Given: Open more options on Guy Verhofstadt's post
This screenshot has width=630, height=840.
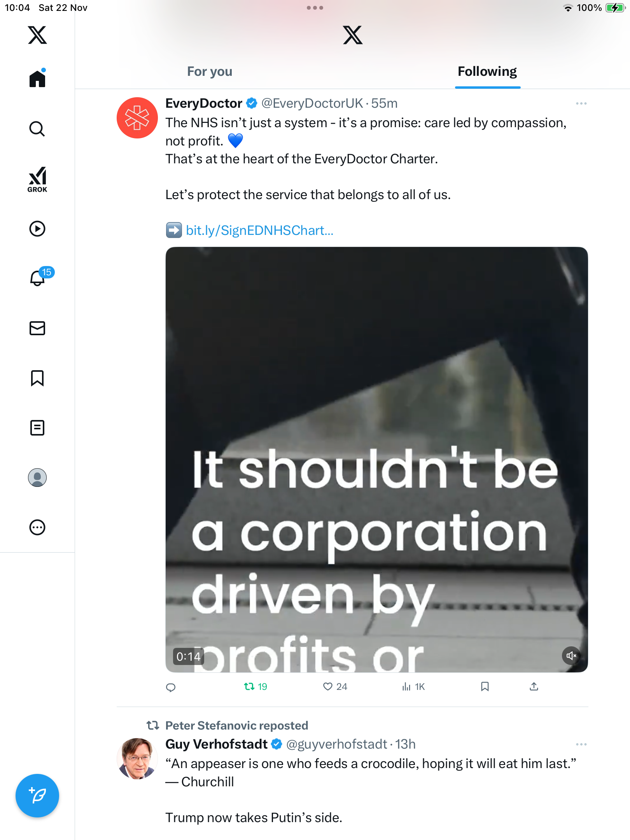Looking at the screenshot, I should [581, 744].
